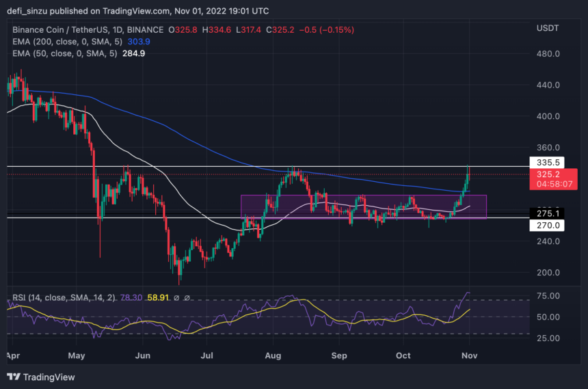
Task: Click the Aug label on time axis
Action: tap(272, 356)
